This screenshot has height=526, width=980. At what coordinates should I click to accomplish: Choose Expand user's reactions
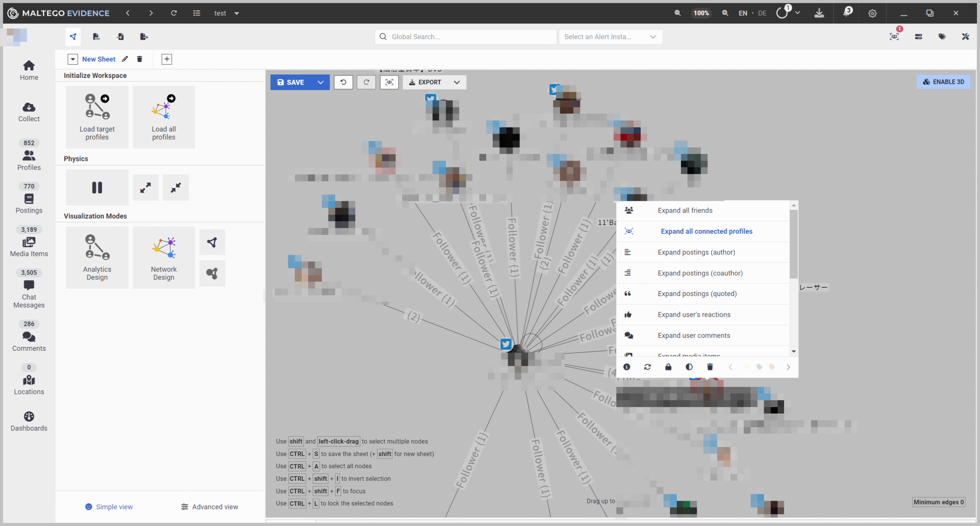click(703, 314)
